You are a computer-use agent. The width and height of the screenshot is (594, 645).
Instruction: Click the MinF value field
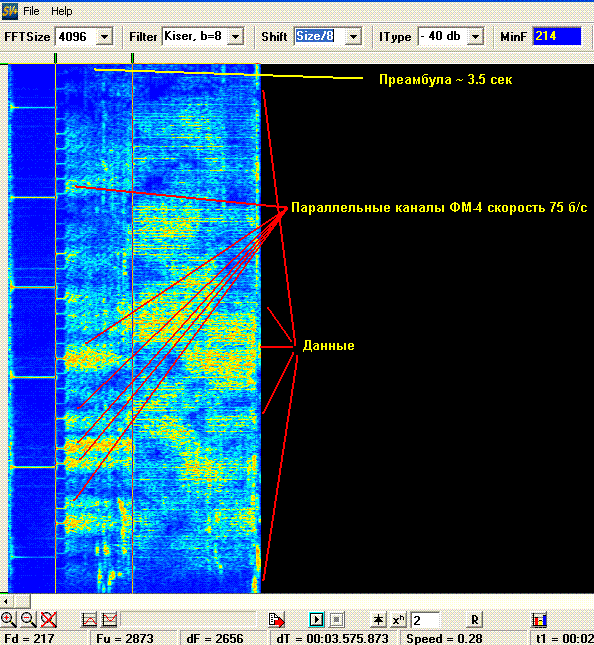(x=557, y=36)
